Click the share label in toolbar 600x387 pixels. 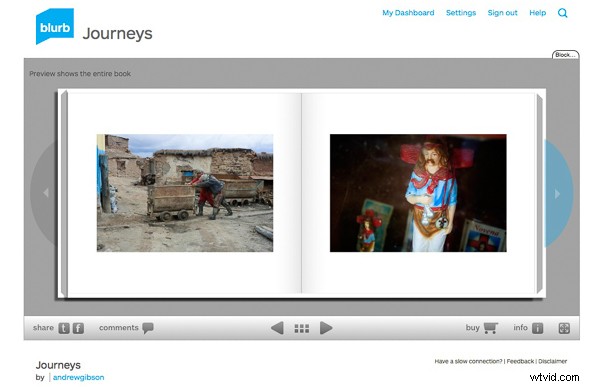coord(43,328)
